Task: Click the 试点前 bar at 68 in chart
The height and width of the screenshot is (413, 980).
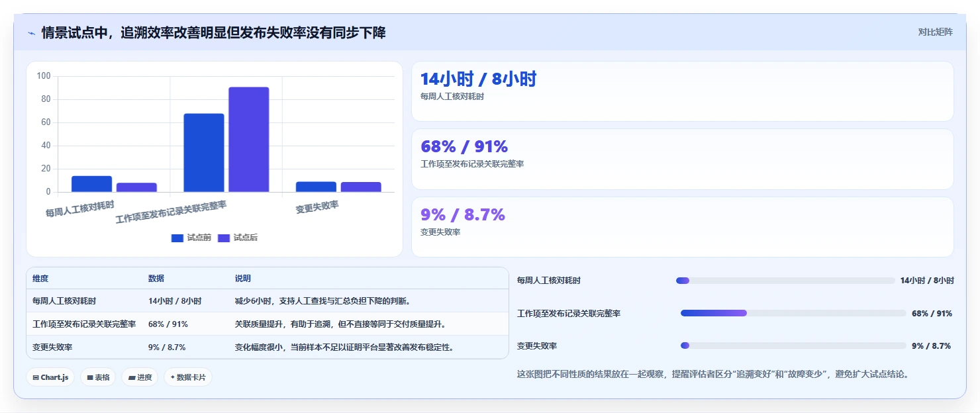Action: click(204, 153)
